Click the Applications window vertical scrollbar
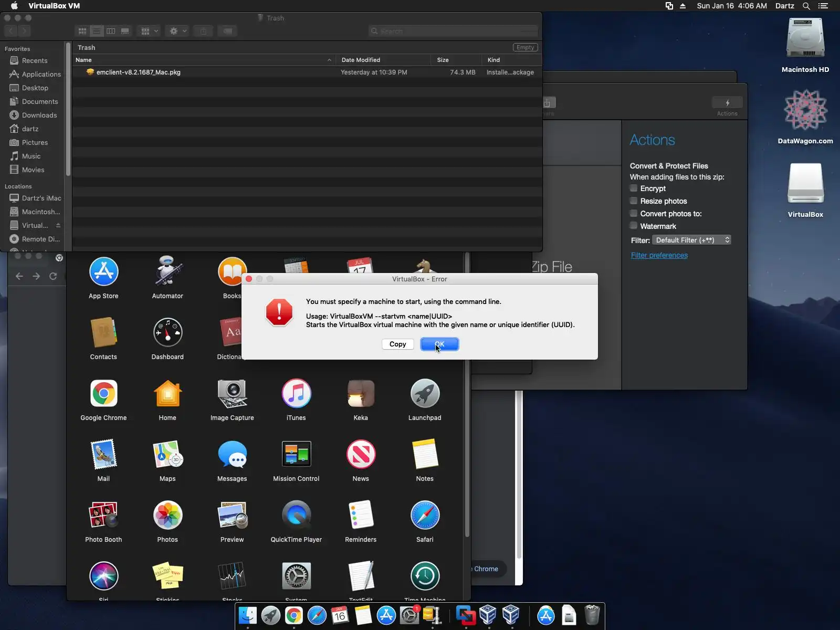840x630 pixels. tap(467, 394)
